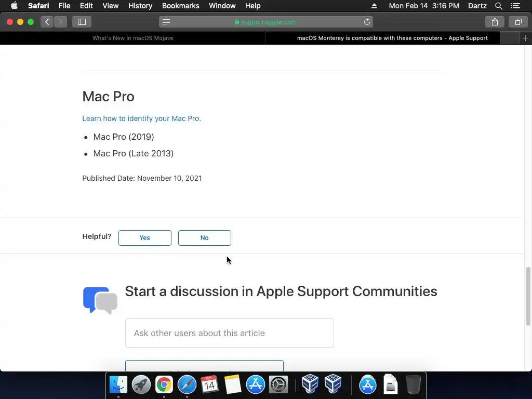Open App Store icon right of Dock divider
The height and width of the screenshot is (399, 532).
point(368,385)
